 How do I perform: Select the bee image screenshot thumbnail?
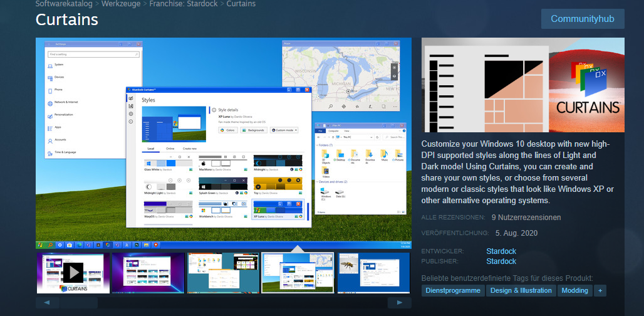[373, 273]
